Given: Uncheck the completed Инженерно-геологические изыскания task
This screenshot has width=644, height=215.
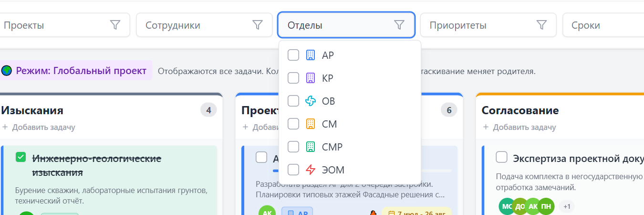Looking at the screenshot, I should click(21, 157).
